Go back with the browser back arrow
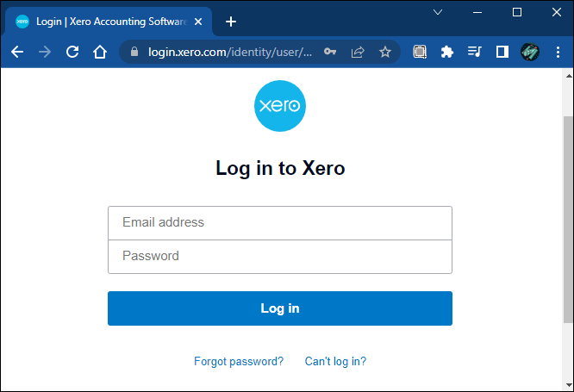This screenshot has height=392, width=574. tap(17, 52)
